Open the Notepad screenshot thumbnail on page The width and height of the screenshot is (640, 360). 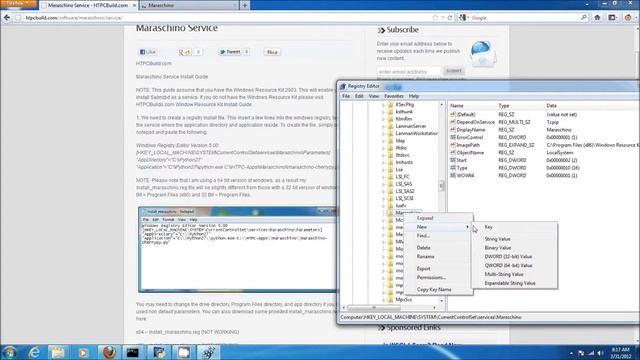click(x=238, y=249)
